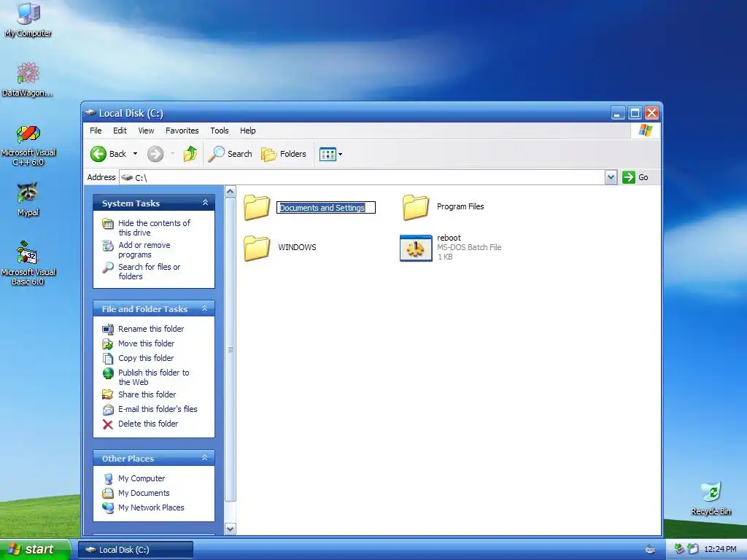Click the Up folder toolbar icon
Viewport: 747px width, 560px height.
[190, 154]
